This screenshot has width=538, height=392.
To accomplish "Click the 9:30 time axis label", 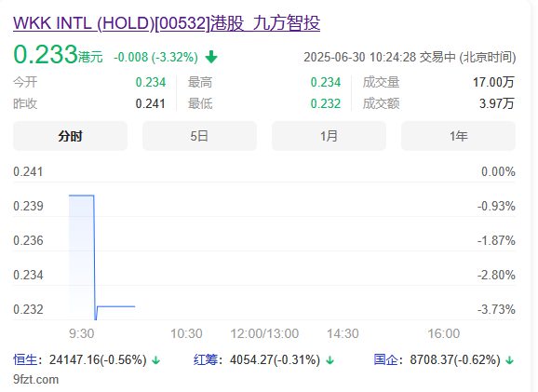I will click(x=81, y=333).
